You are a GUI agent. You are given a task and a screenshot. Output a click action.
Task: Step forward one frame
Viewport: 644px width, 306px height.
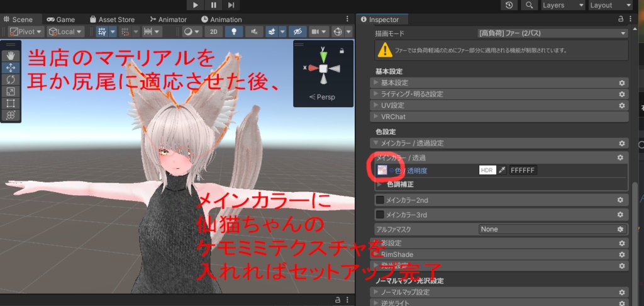point(231,5)
